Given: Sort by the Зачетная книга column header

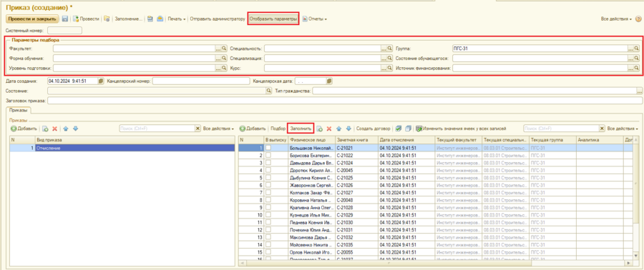Looking at the screenshot, I should click(x=356, y=140).
